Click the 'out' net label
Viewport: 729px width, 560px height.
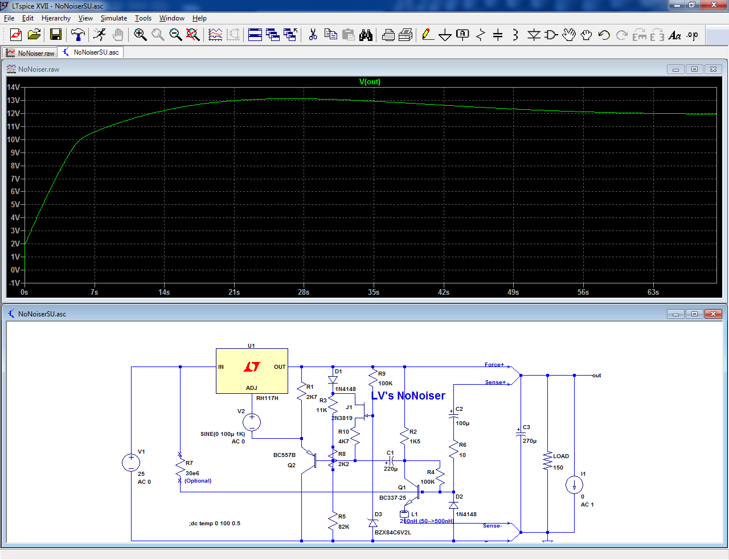[x=596, y=376]
